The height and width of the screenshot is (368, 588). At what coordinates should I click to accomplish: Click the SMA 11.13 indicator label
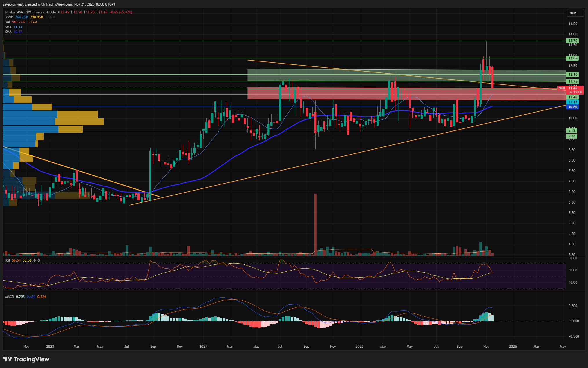(x=8, y=27)
